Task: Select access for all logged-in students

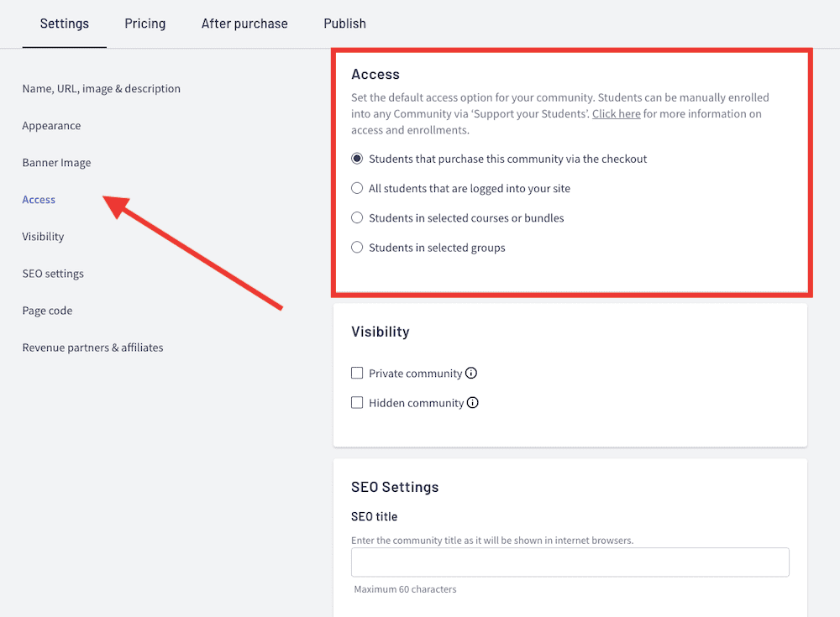Action: coord(356,188)
